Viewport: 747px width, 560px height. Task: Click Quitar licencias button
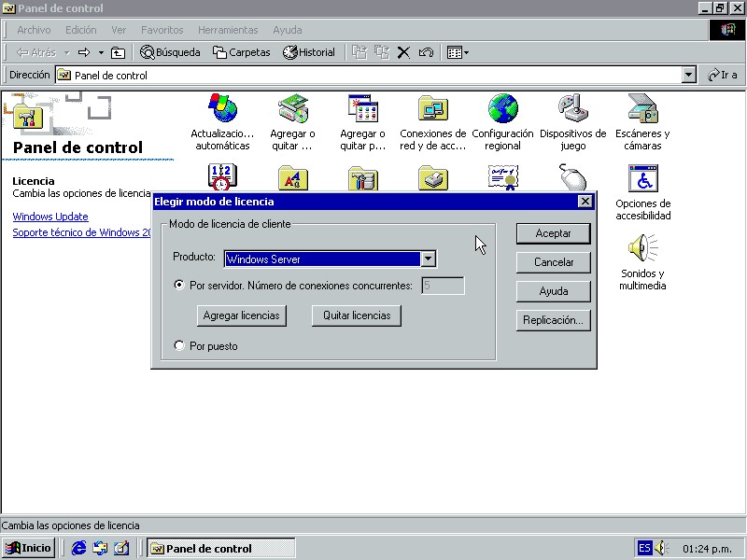click(357, 315)
